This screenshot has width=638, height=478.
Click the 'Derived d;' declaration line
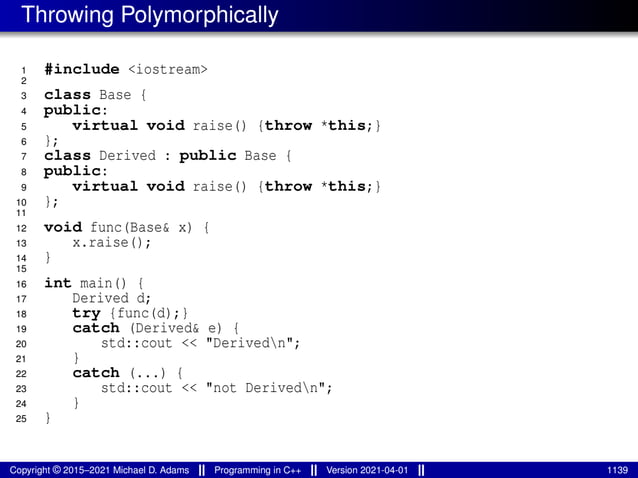[111, 298]
